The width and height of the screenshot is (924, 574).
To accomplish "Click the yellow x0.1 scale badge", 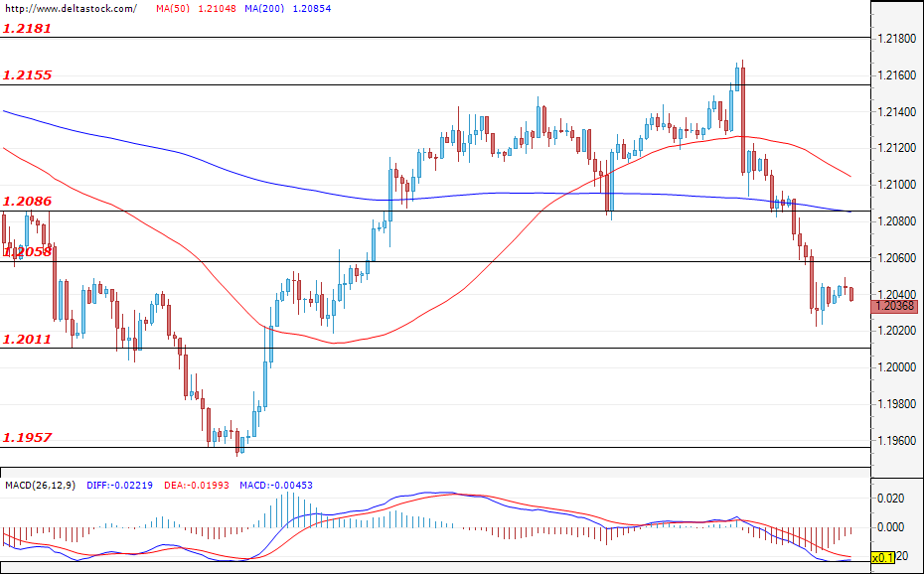I will pyautogui.click(x=882, y=557).
